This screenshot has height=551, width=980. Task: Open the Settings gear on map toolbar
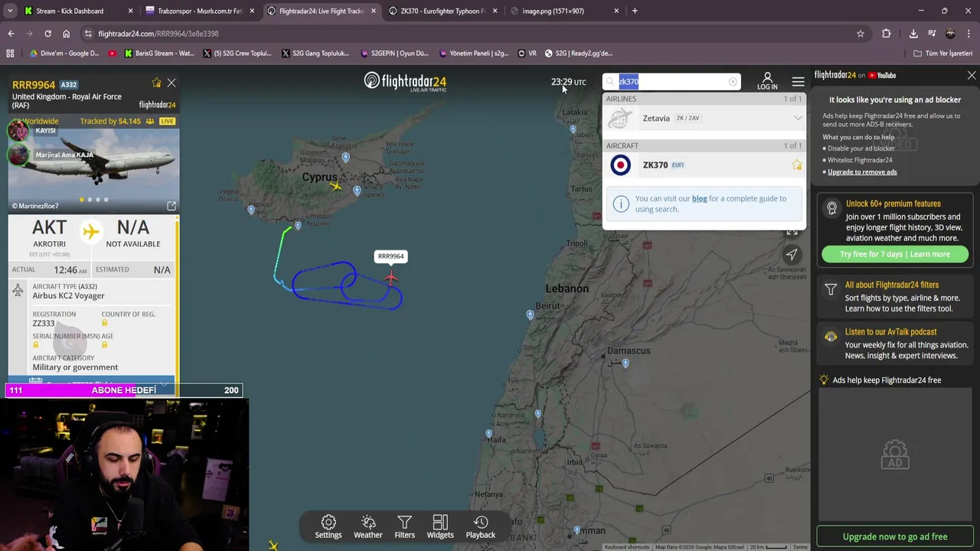click(x=328, y=527)
